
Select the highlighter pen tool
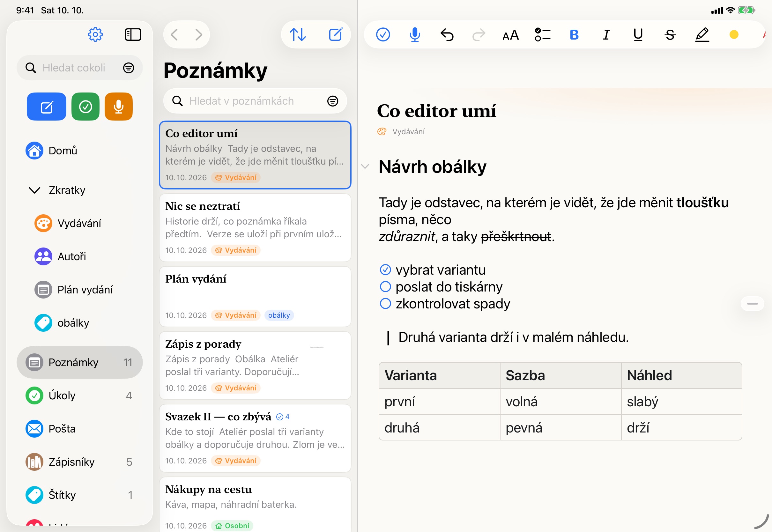pos(702,34)
